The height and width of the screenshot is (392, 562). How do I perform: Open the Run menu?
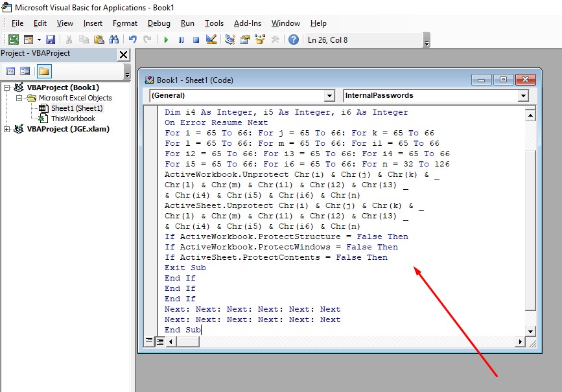tap(187, 23)
